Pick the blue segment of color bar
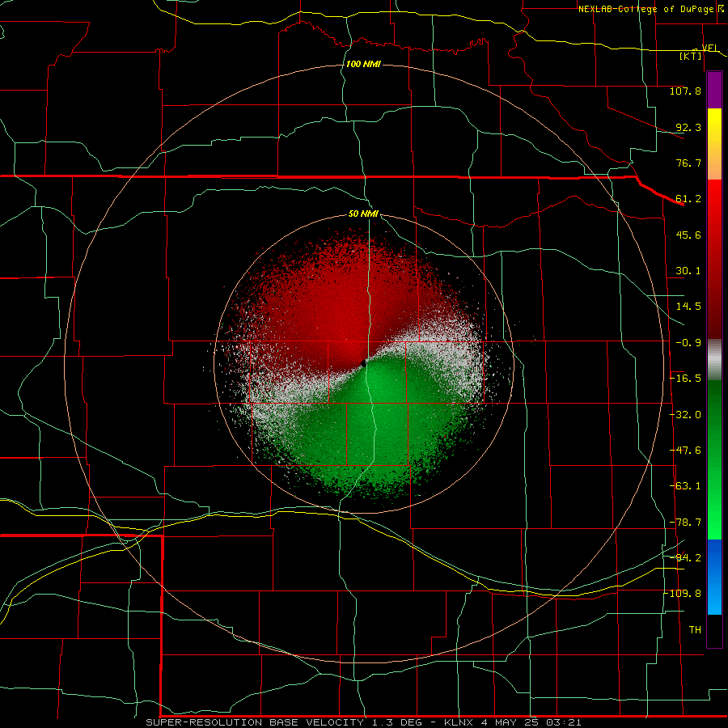The height and width of the screenshot is (728, 728). pos(714,577)
